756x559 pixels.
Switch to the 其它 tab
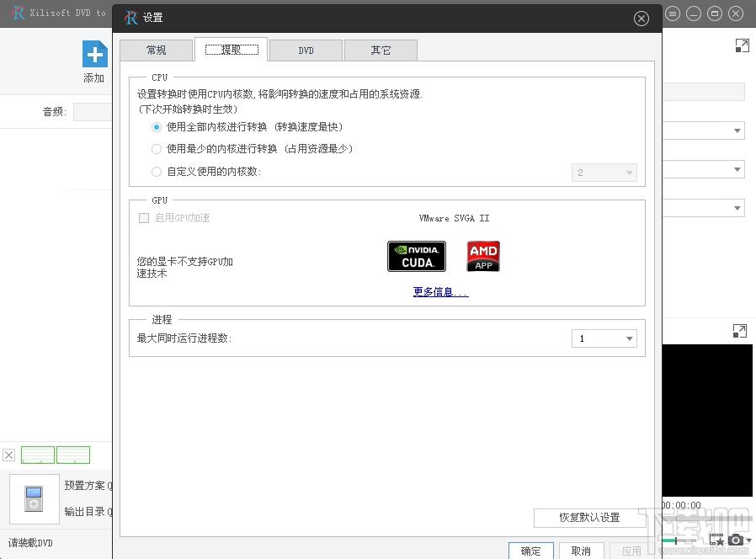[x=381, y=51]
